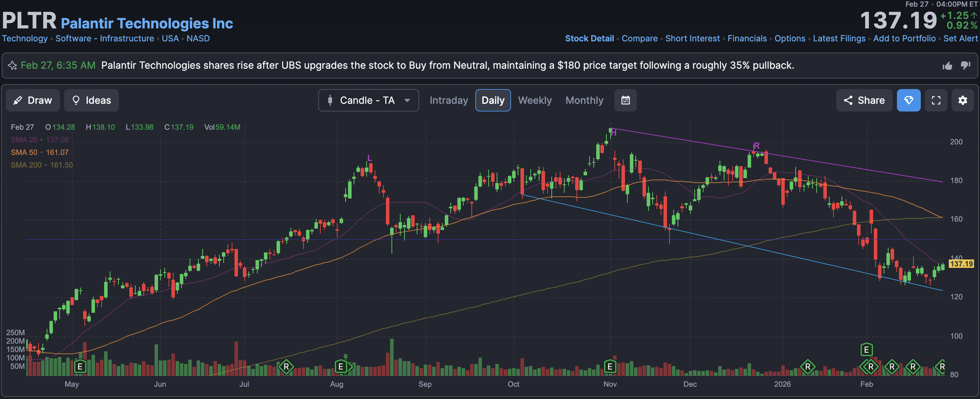The height and width of the screenshot is (399, 980).
Task: Open the Short Interest tab
Action: (692, 39)
